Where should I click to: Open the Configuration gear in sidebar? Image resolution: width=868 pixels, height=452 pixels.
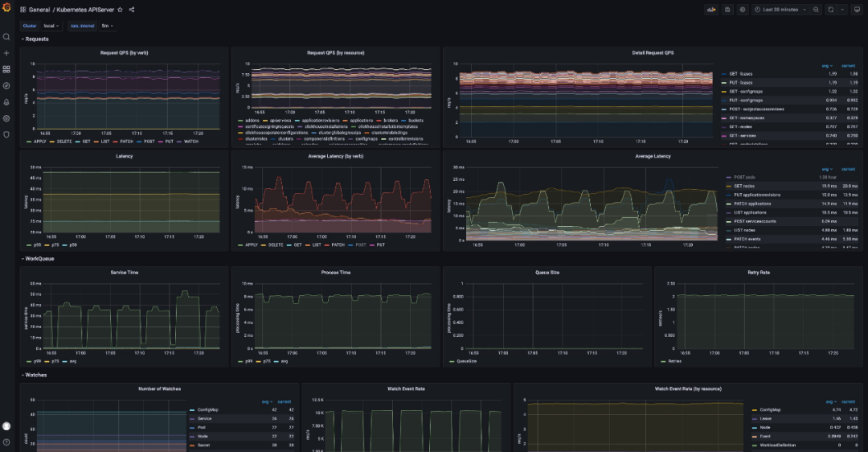point(6,118)
